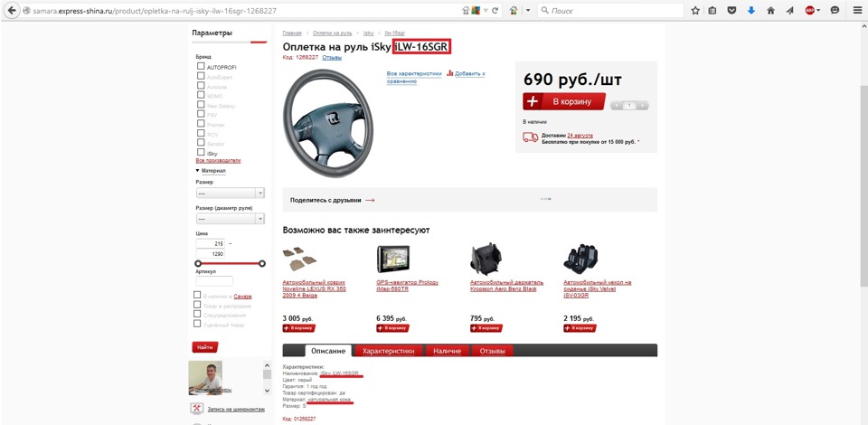
Task: Open the Firefox hamburger menu
Action: (x=855, y=11)
